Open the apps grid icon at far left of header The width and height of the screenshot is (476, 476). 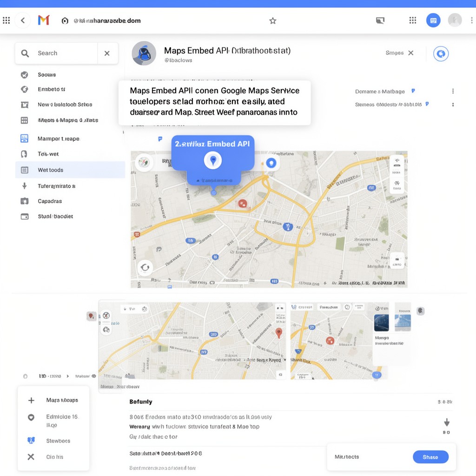(6, 20)
